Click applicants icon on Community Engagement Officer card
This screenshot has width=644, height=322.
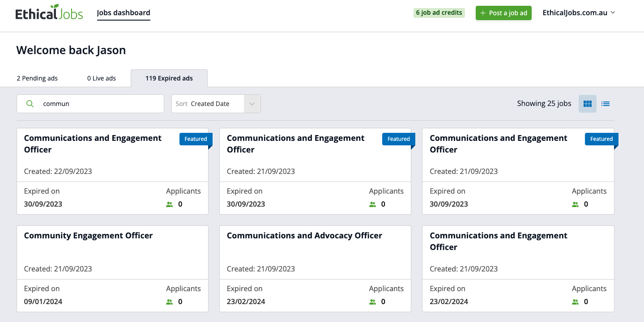(x=169, y=302)
